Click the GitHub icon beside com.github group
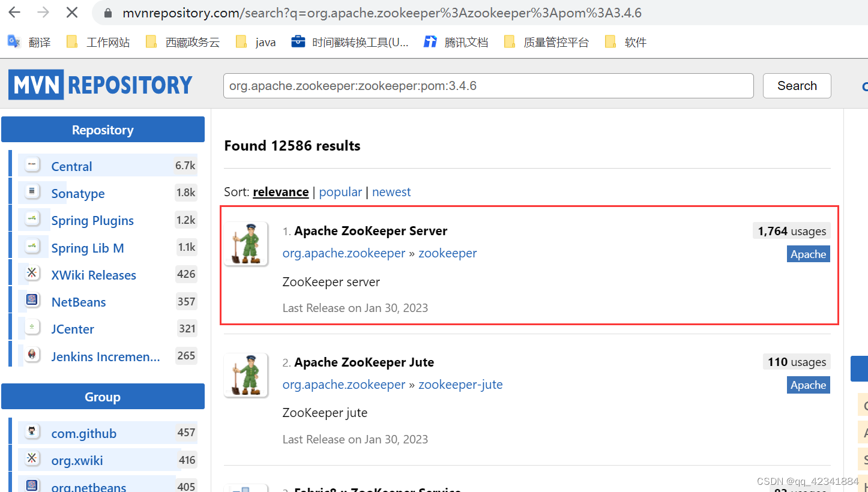 (x=31, y=431)
